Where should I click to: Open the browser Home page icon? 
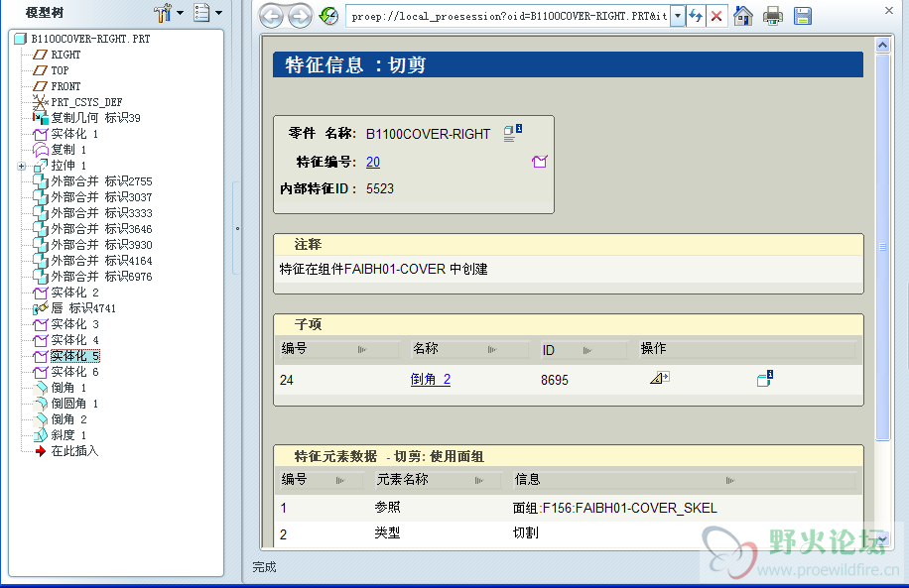click(743, 16)
